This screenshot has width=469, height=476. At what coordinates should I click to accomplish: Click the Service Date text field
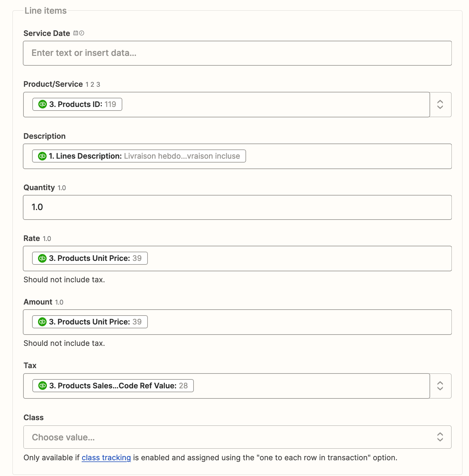(237, 53)
